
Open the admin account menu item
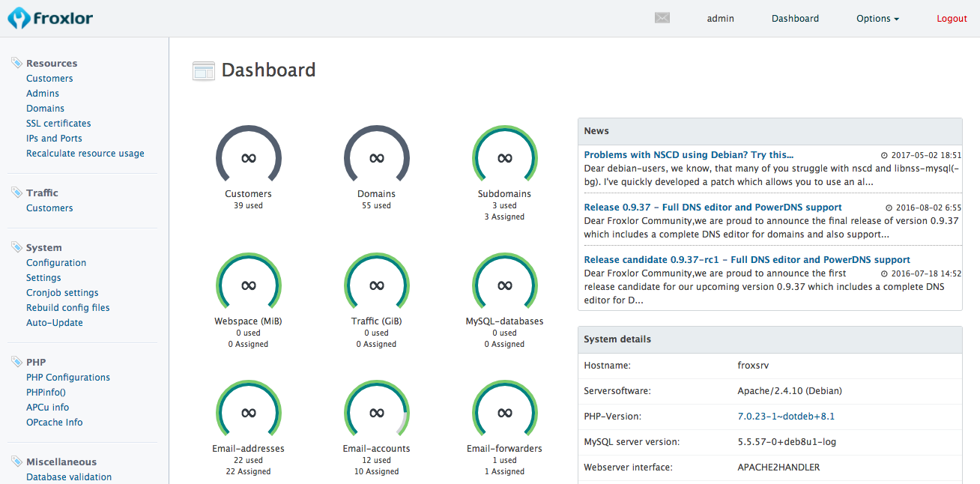(721, 19)
